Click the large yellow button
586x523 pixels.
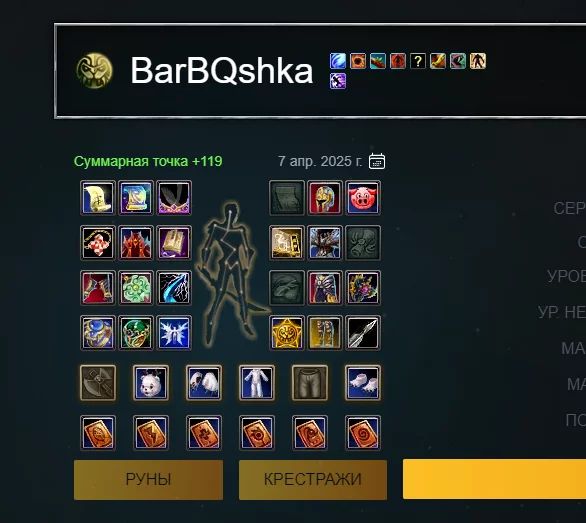(494, 479)
